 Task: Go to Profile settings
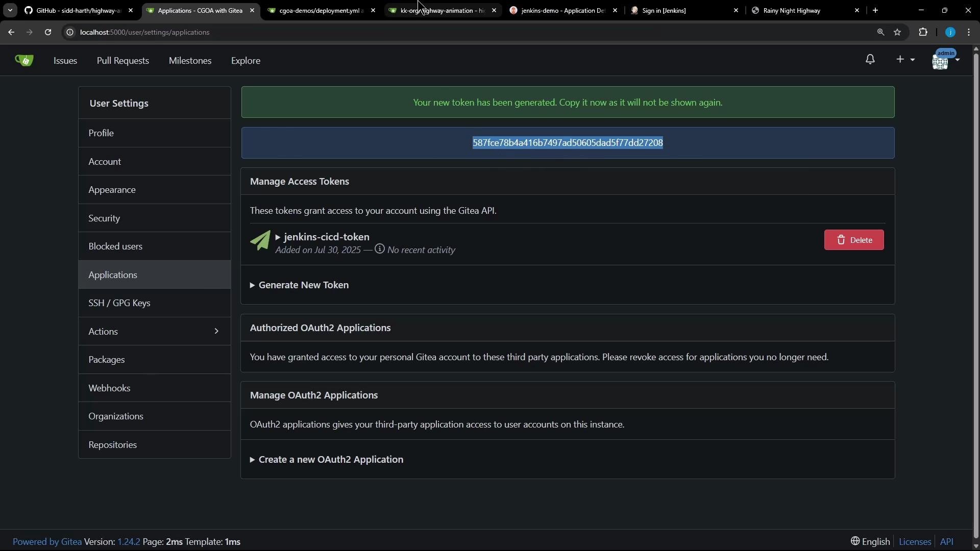[x=154, y=133]
